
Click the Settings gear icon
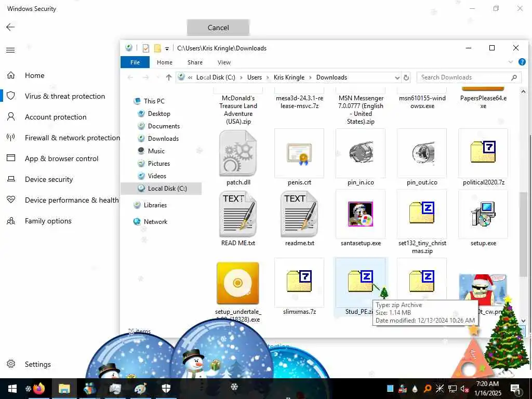11,364
